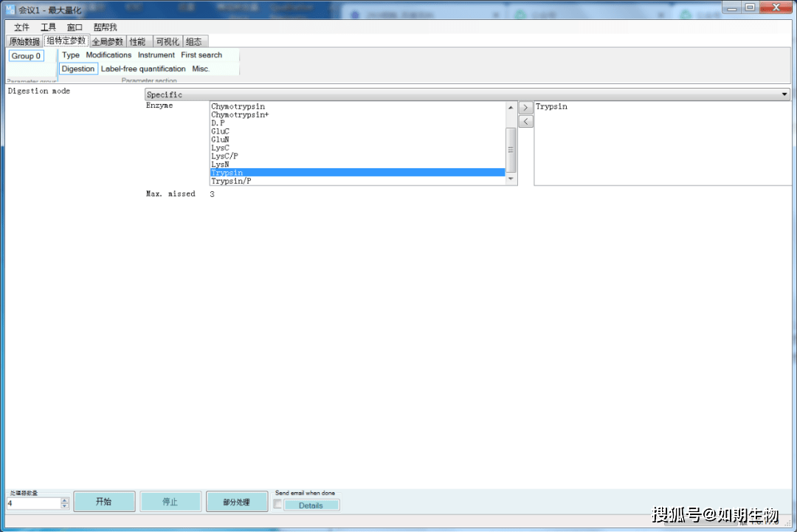Switch to the 组特定参数 tab
Screen dimensions: 797x532
click(x=66, y=41)
